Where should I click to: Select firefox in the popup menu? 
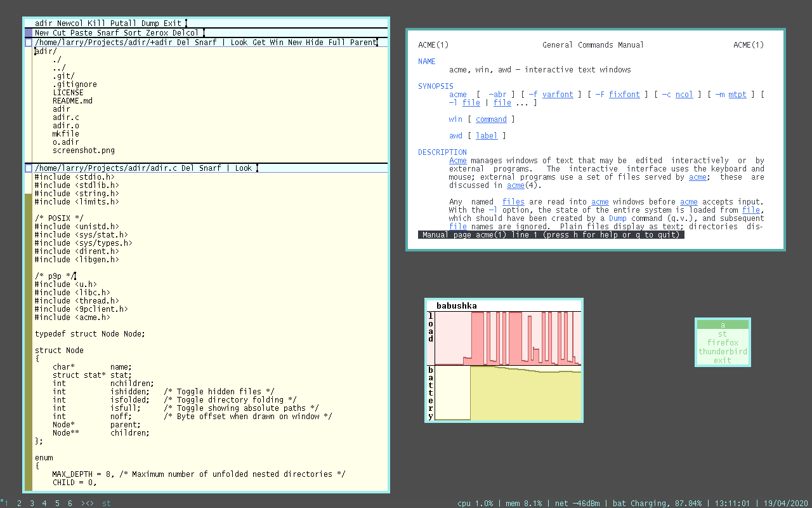pos(723,343)
